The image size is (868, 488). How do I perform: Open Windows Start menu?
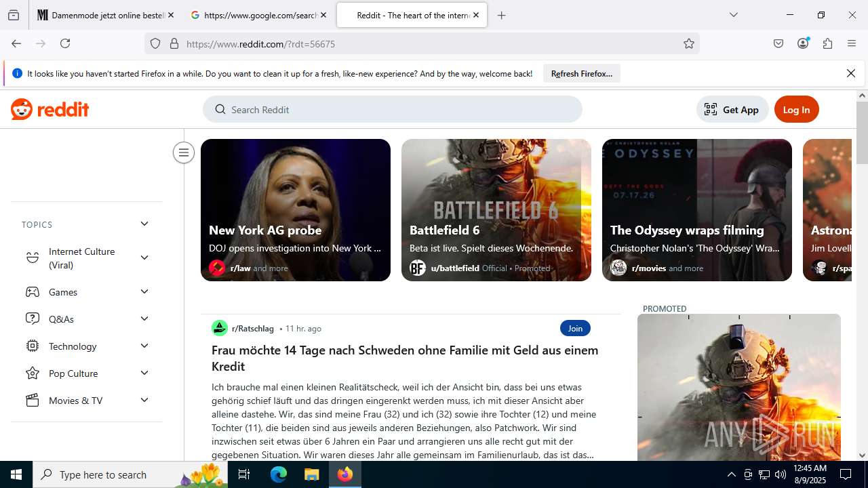[x=16, y=474]
